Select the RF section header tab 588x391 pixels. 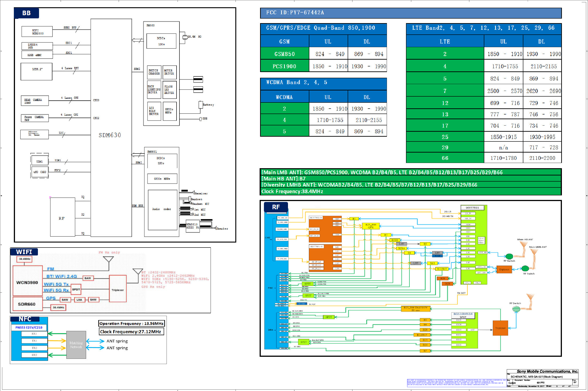(276, 207)
